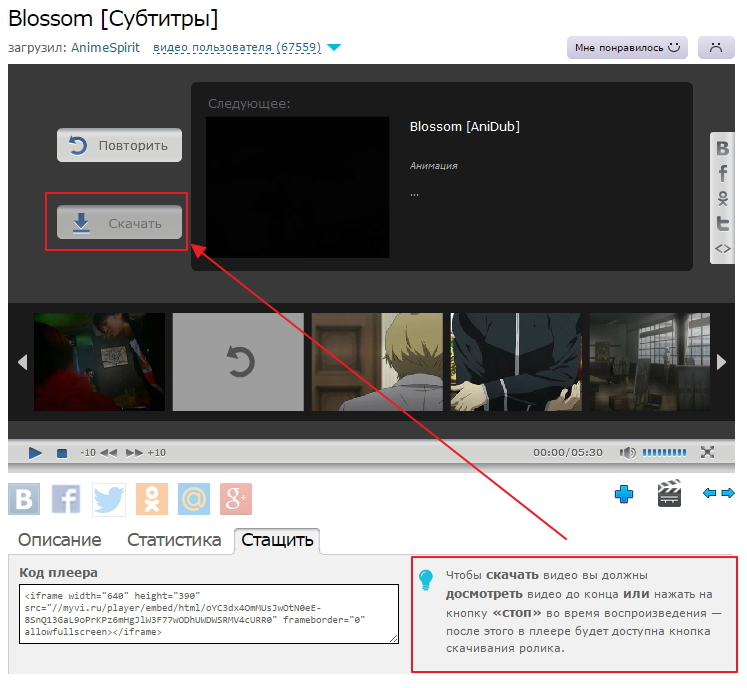
Task: Click the Повторить replay button
Action: (119, 145)
